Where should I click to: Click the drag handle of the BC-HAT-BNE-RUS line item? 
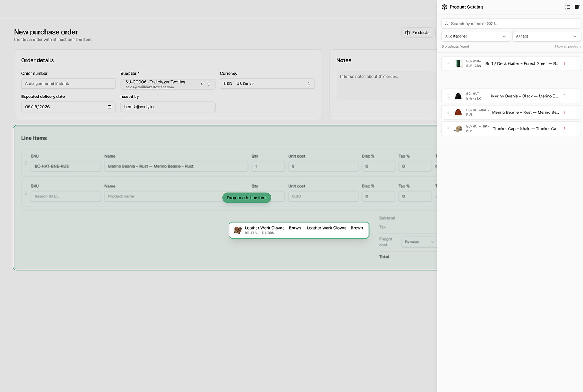[25, 163]
